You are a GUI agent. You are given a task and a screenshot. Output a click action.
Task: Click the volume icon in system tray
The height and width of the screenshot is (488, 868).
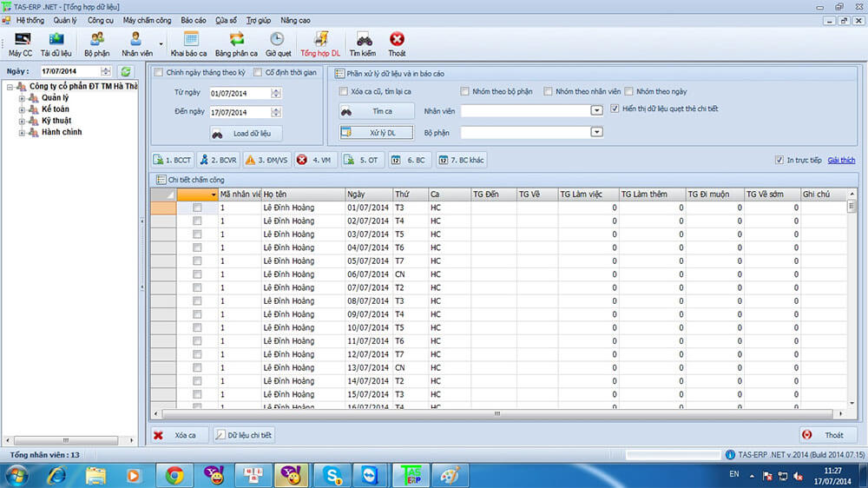click(x=799, y=476)
